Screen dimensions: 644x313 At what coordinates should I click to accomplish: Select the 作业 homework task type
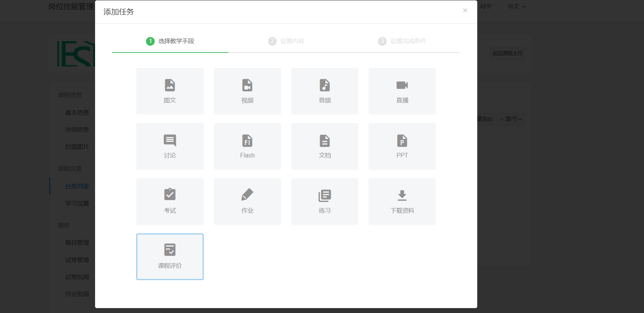[x=247, y=201]
